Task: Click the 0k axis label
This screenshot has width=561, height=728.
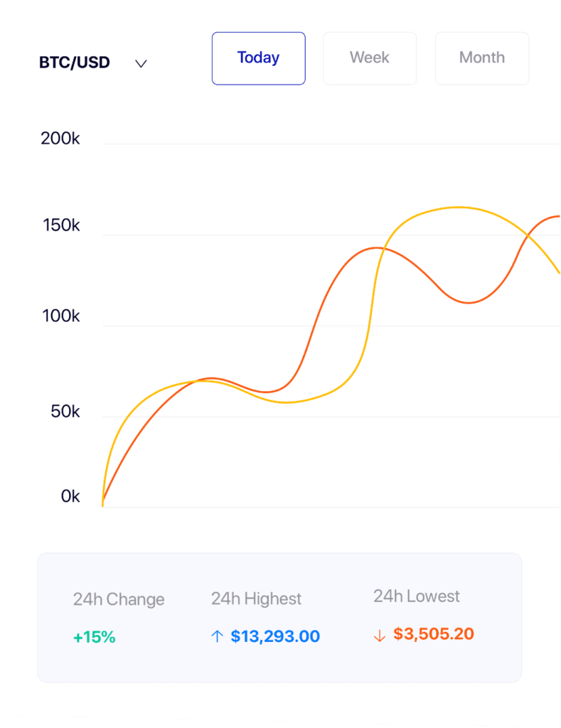Action: [70, 496]
